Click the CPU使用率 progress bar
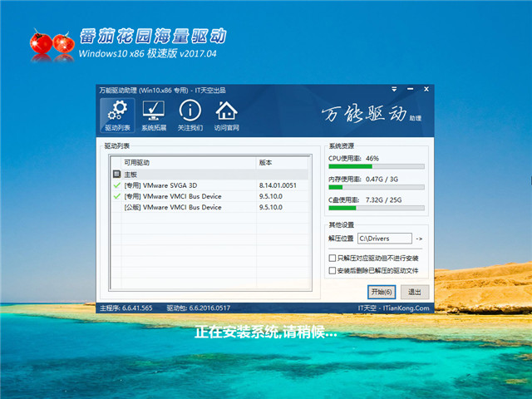The width and height of the screenshot is (532, 399). click(x=377, y=166)
